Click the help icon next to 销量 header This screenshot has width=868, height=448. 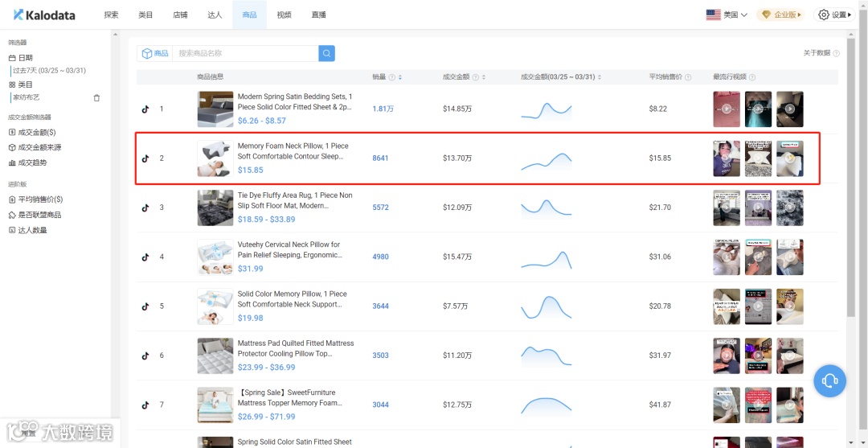pyautogui.click(x=392, y=77)
